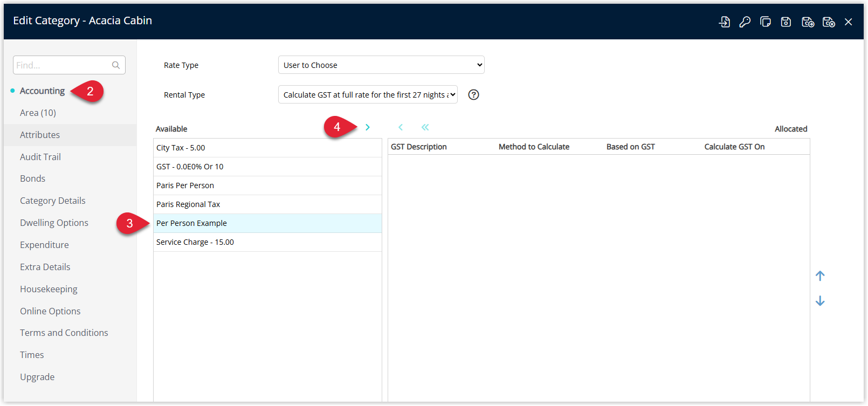The width and height of the screenshot is (868, 406).
Task: Allocate selected item with right arrow
Action: click(368, 127)
